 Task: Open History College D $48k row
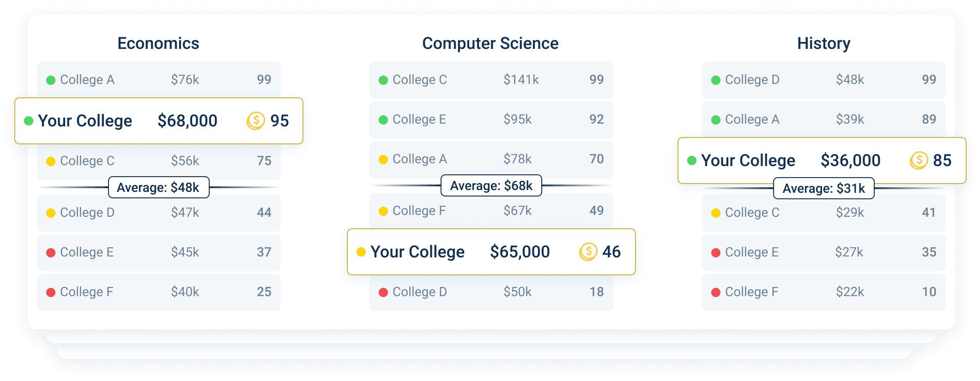824,80
